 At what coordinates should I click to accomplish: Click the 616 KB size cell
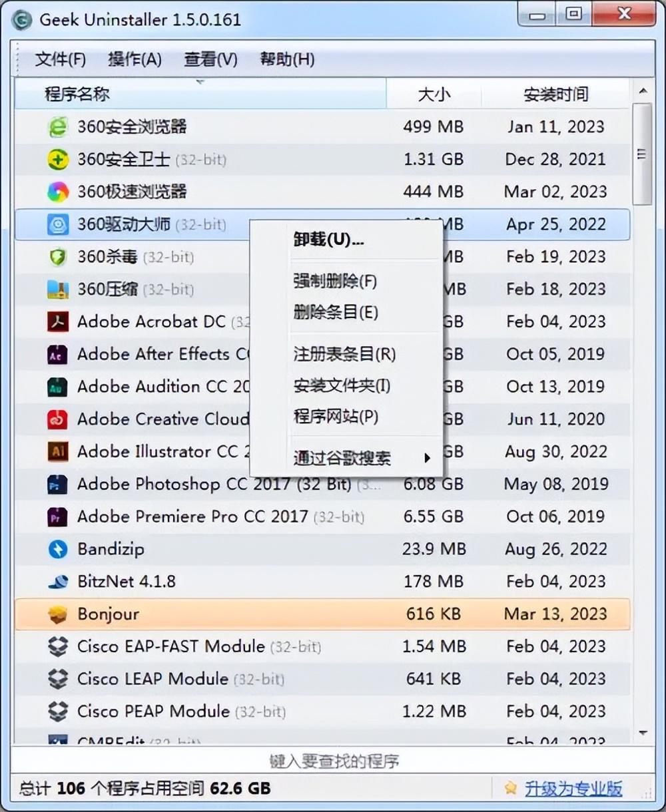pyautogui.click(x=434, y=614)
